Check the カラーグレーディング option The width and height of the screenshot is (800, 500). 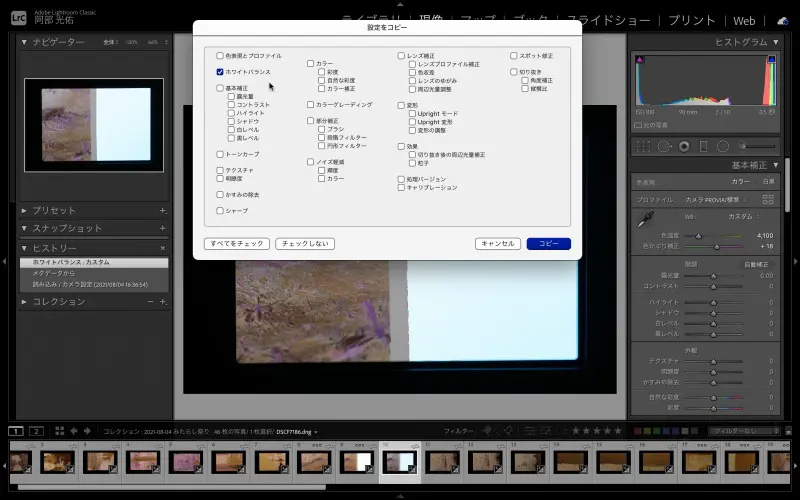(310, 105)
